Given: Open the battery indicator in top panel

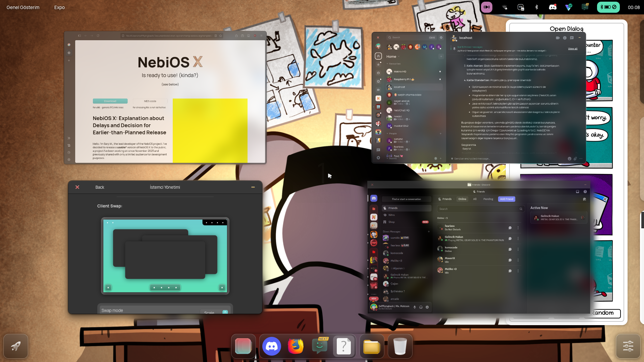Looking at the screenshot, I should 608,7.
